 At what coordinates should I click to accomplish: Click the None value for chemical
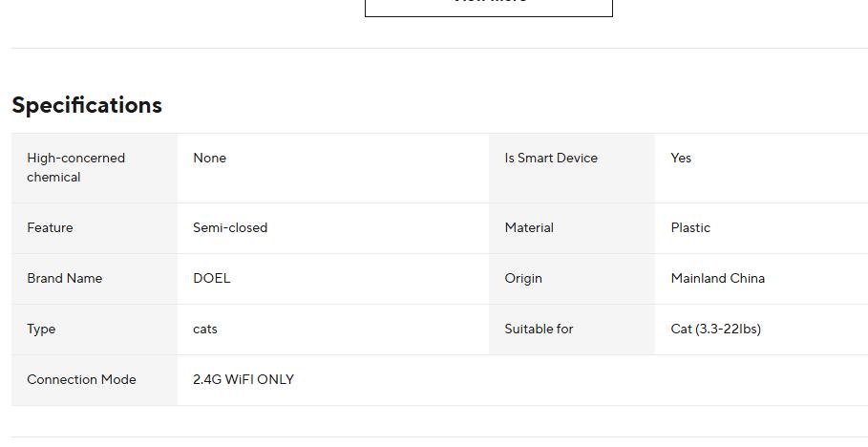point(209,158)
